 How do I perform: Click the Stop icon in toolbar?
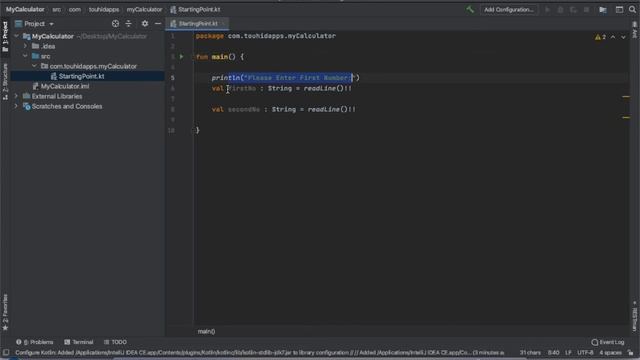coord(587,9)
